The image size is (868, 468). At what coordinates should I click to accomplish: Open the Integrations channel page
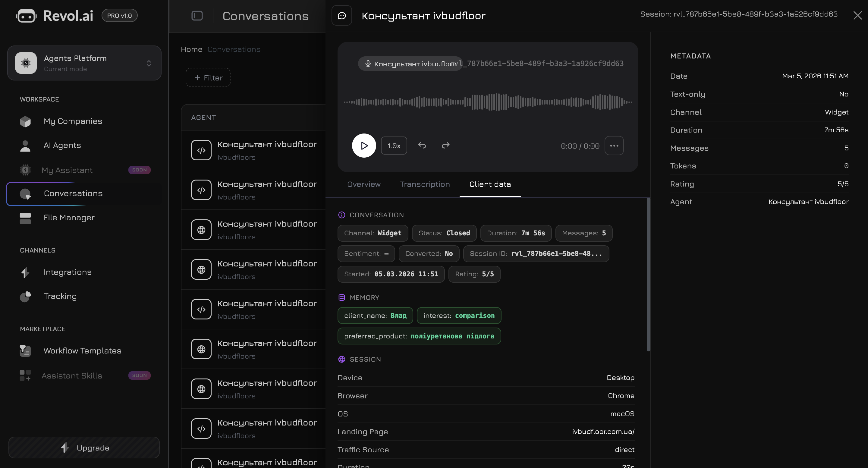(x=67, y=272)
